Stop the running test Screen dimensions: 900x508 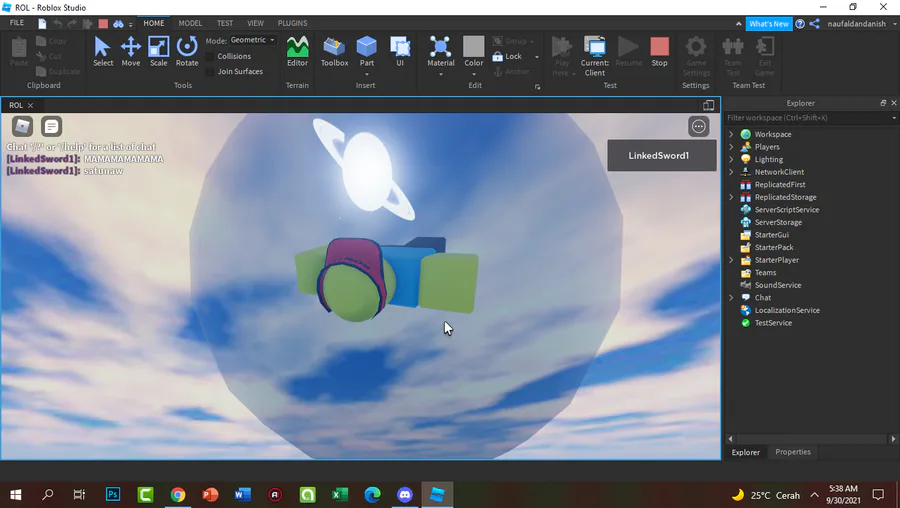coord(660,52)
